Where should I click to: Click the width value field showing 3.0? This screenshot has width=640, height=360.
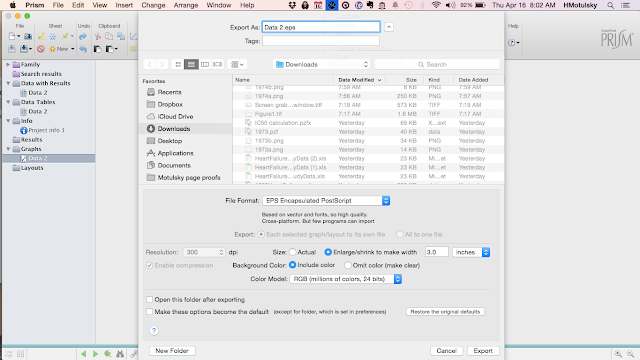[437, 252]
